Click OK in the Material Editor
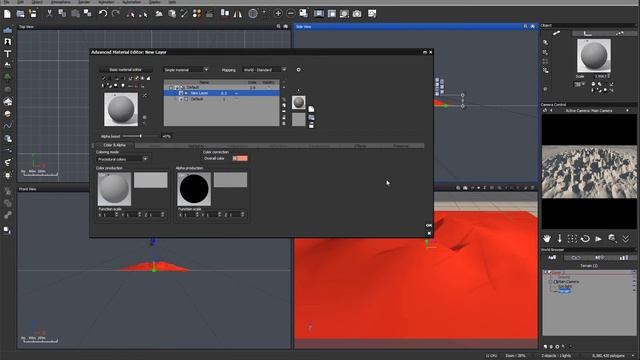 pyautogui.click(x=429, y=225)
